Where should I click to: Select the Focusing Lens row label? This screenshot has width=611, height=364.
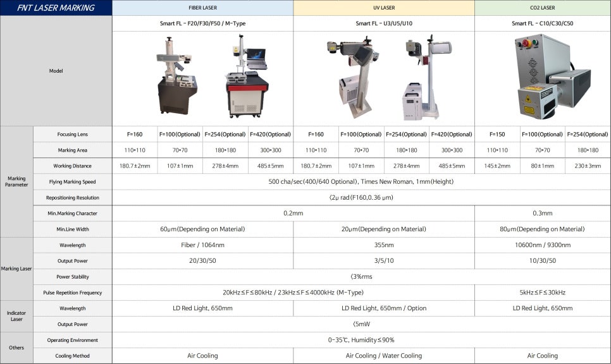(x=73, y=135)
